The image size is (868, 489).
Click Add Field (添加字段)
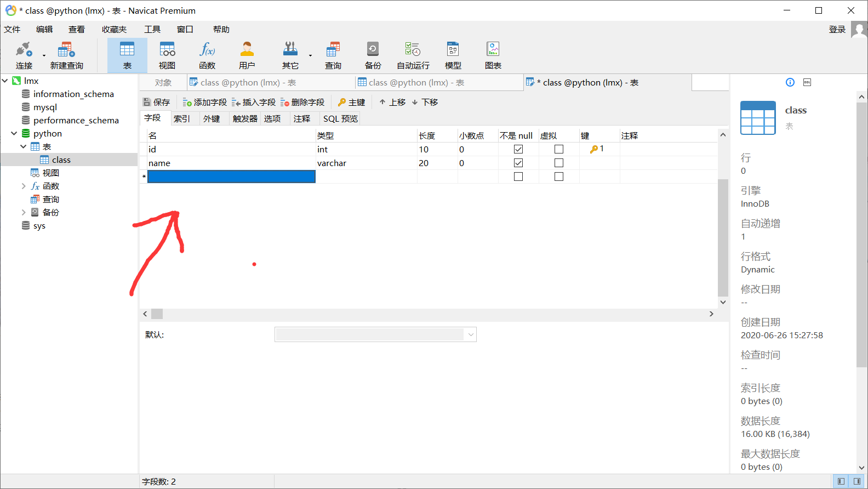204,102
